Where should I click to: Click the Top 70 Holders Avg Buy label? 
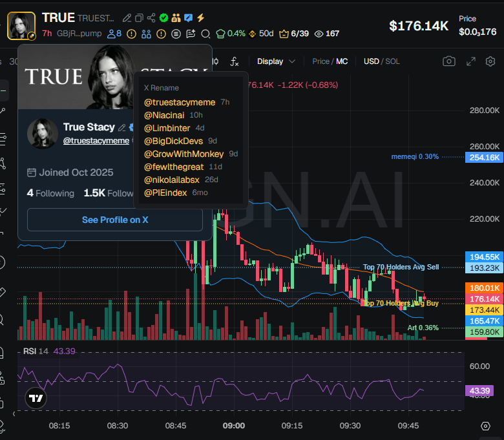(401, 303)
